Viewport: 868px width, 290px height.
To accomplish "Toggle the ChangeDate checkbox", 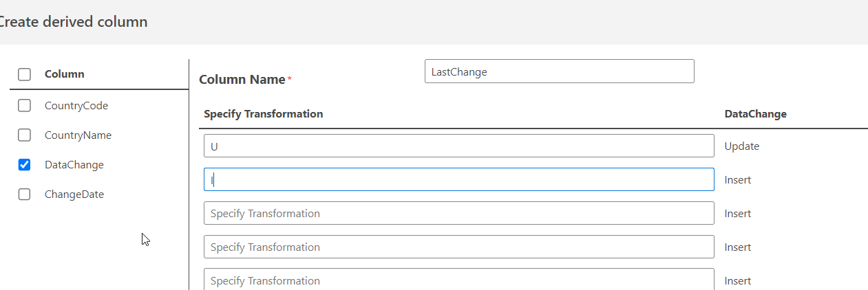I will [24, 194].
